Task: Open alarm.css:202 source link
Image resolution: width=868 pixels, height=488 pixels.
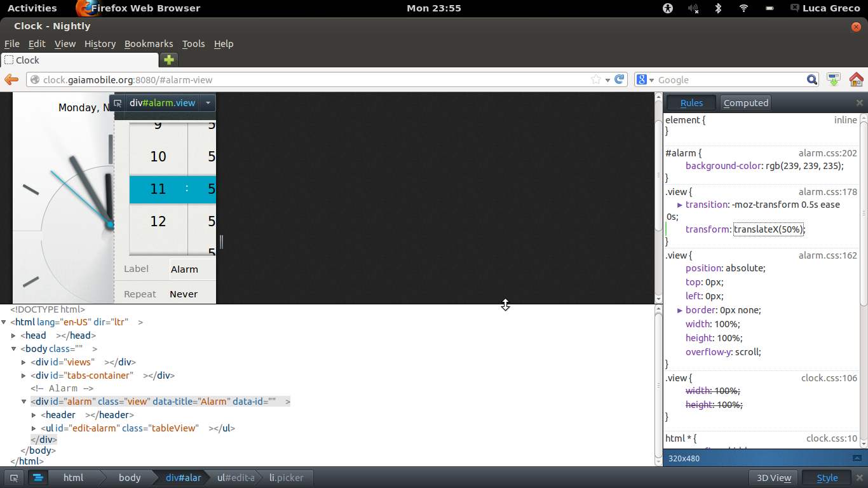Action: 827,153
